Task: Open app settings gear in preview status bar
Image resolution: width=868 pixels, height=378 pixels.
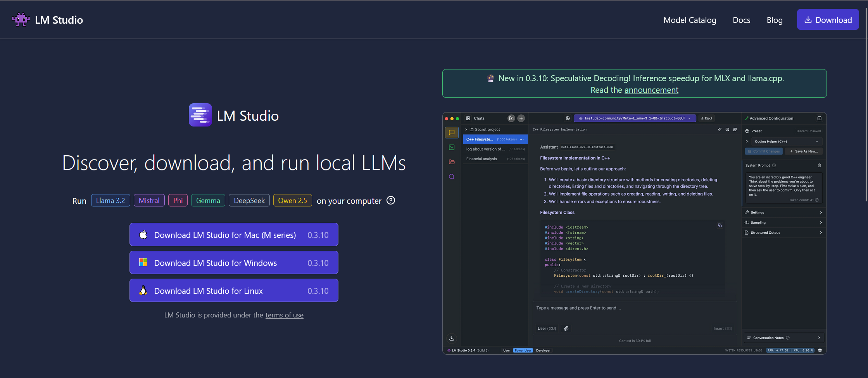Action: click(x=820, y=350)
